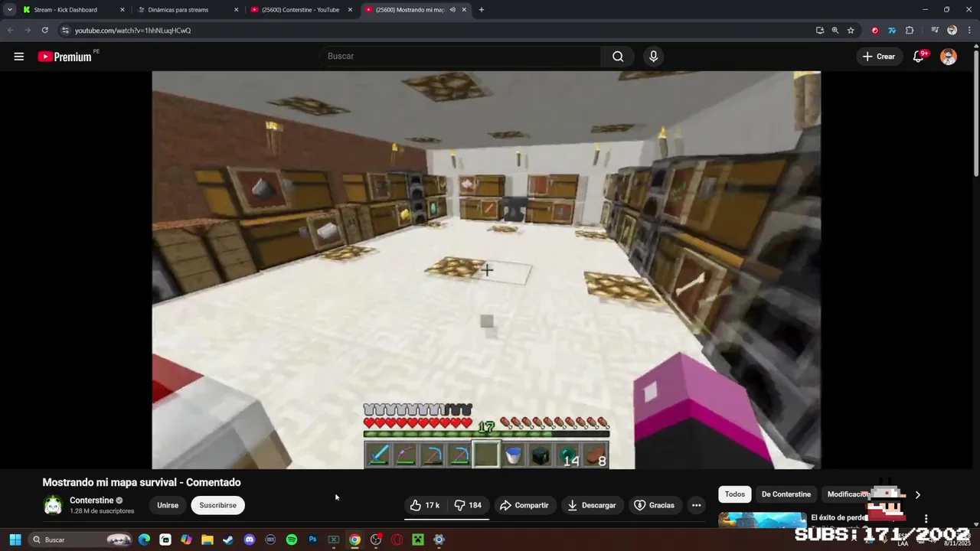Image resolution: width=980 pixels, height=551 pixels.
Task: Click the address bar URL
Action: tap(132, 31)
